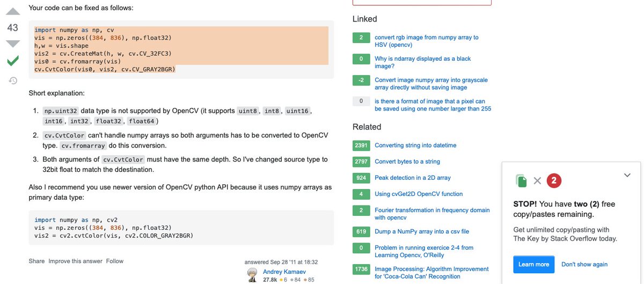Click the 'answered Sep 28 '11 at 18:32' timestamp
644x284 pixels.
(281, 262)
